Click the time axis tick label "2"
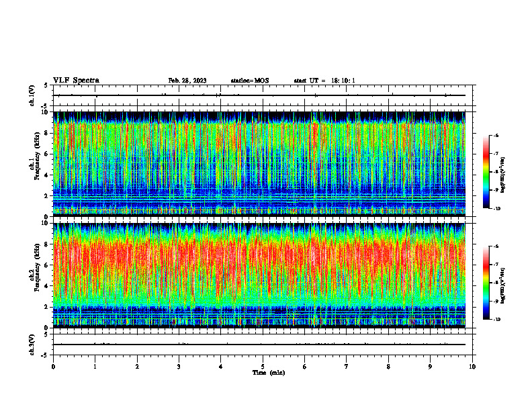532x411 pixels. 137,367
